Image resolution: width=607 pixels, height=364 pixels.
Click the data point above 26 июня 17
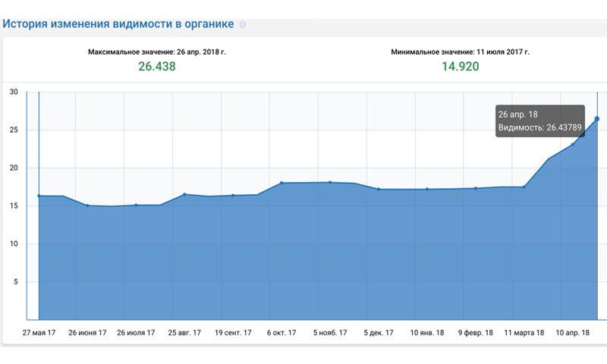point(87,206)
